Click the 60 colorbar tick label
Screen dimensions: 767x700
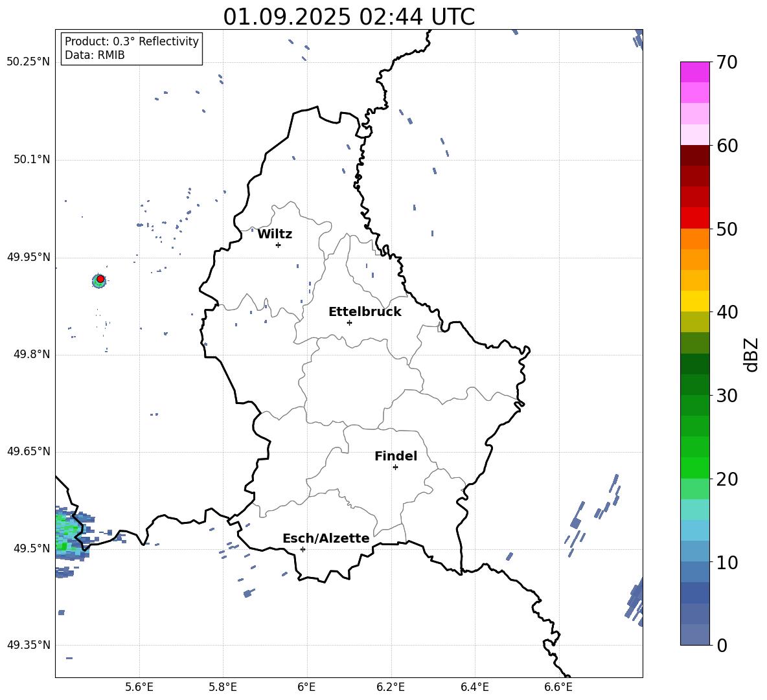tap(726, 146)
